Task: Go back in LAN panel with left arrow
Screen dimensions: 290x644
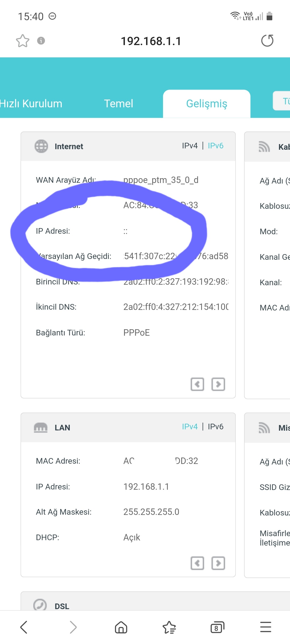Action: point(197,563)
